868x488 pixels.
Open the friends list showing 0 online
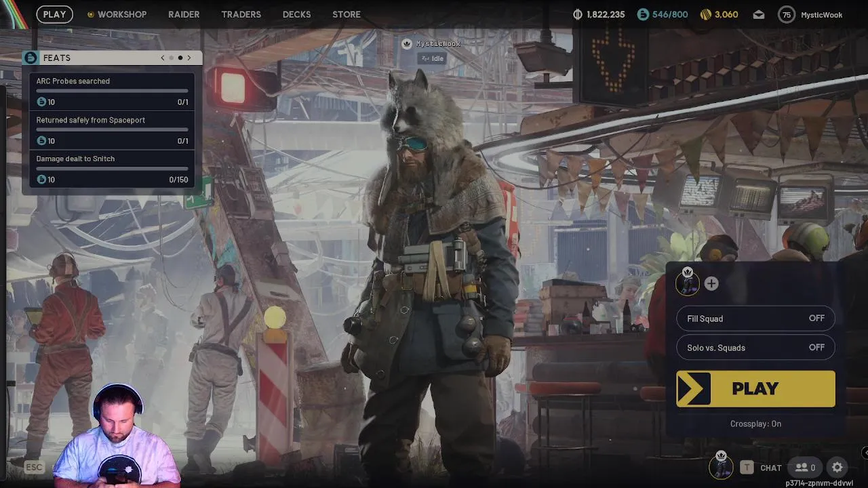coord(805,467)
